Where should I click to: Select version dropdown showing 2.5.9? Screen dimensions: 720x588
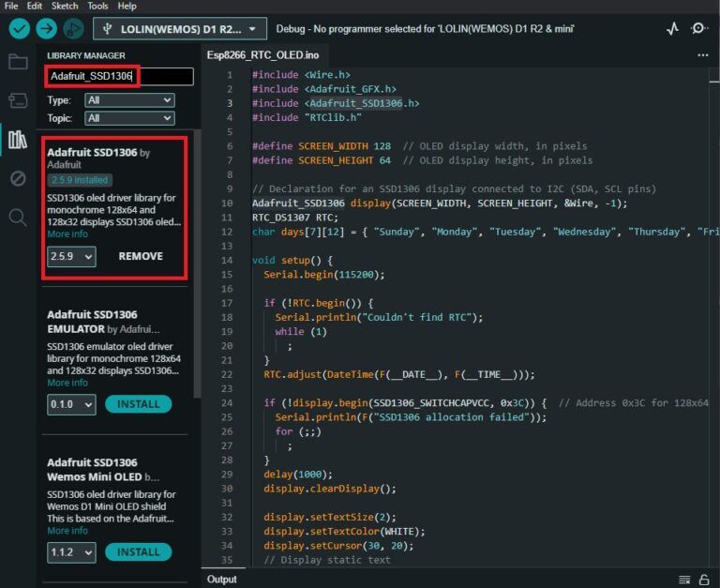(x=71, y=256)
